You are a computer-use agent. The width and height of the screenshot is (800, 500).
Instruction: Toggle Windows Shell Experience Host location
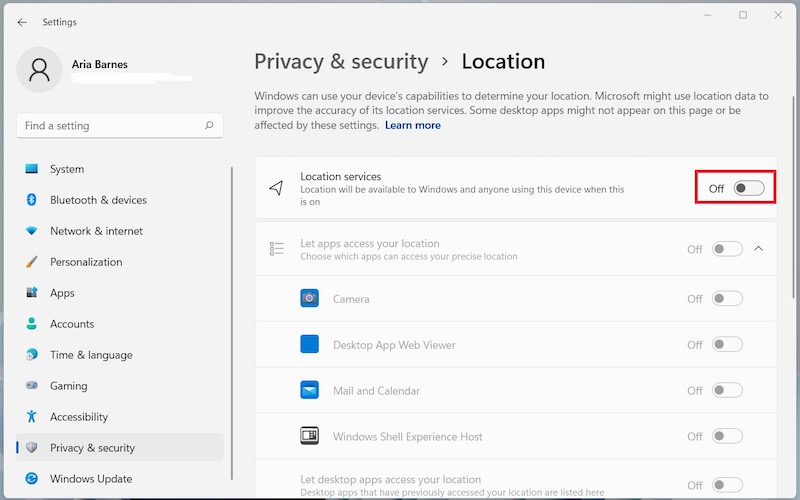[x=727, y=437]
